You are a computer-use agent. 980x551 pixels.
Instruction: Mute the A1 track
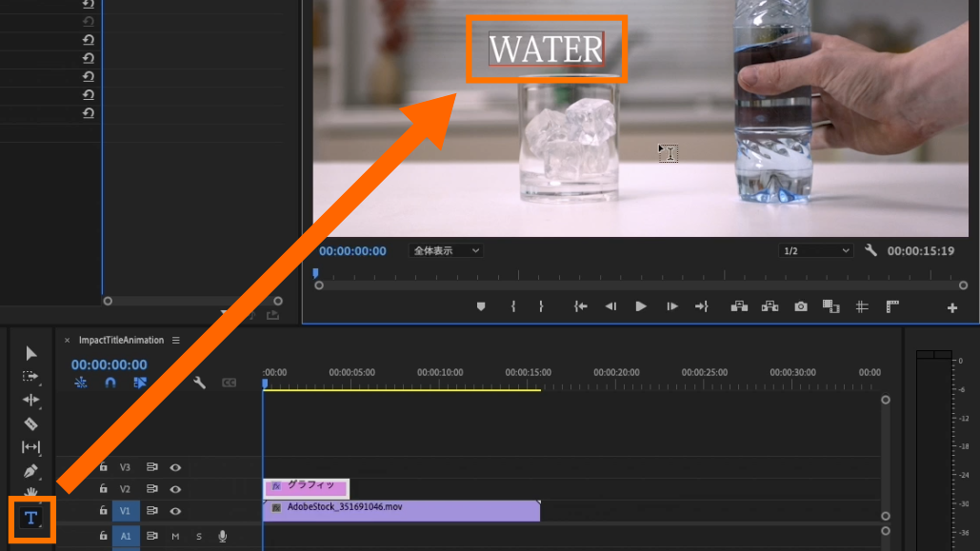(x=175, y=536)
